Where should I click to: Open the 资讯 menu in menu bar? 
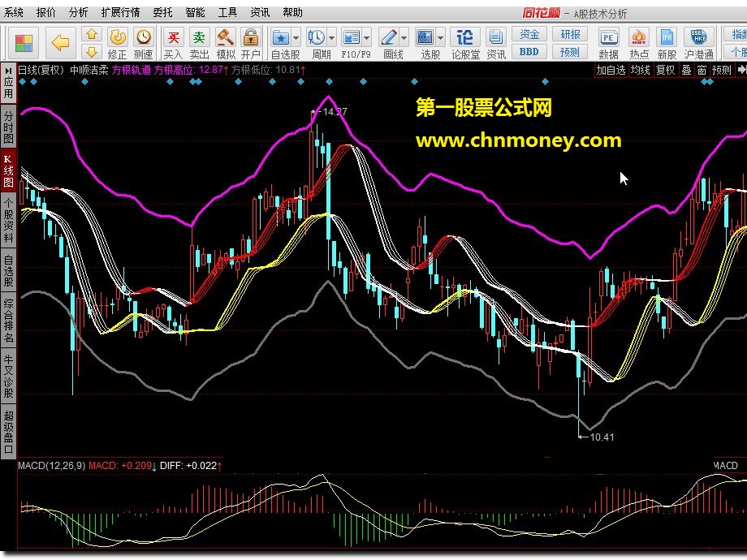click(260, 12)
